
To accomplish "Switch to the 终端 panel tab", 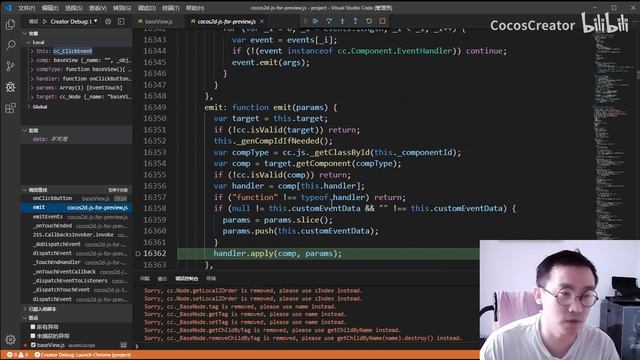I will pyautogui.click(x=211, y=278).
